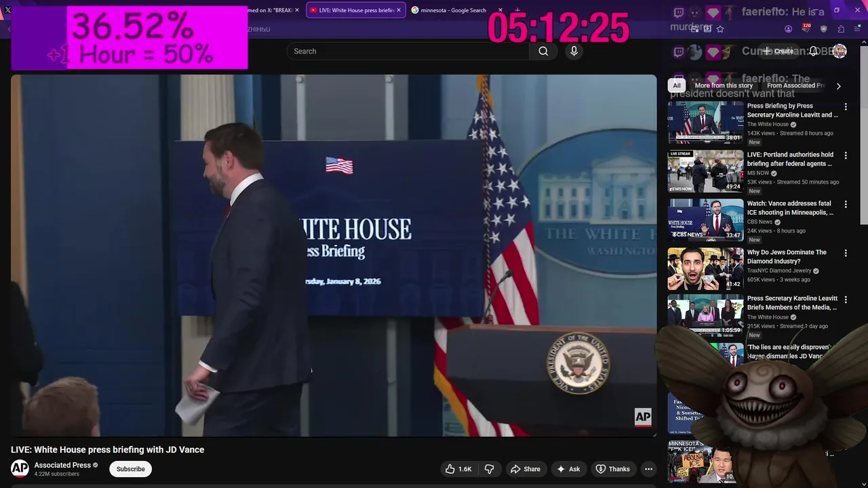Viewport: 868px width, 488px height.
Task: Open Press Briefing by Press Secretary video title
Action: 792,110
